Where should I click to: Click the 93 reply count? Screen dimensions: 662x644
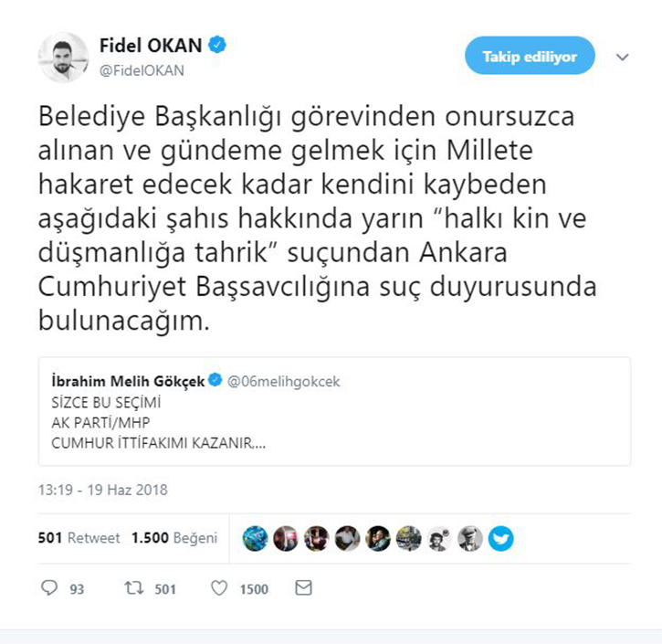pyautogui.click(x=77, y=588)
